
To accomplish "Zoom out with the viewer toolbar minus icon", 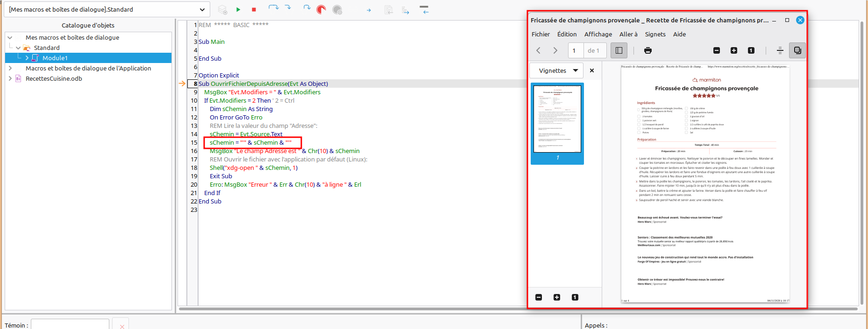I will pos(717,50).
